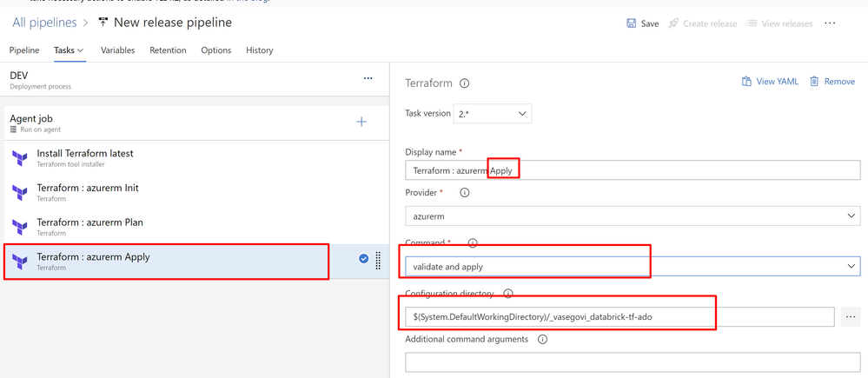Screen dimensions: 868x378
Task: Click the Save disk icon
Action: 631,23
